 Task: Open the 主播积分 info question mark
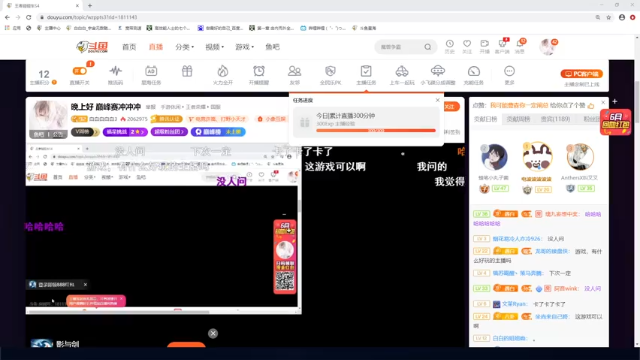(54, 82)
